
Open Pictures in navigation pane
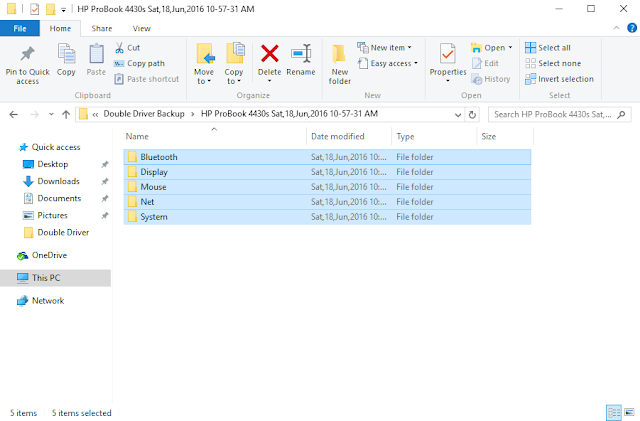(52, 216)
